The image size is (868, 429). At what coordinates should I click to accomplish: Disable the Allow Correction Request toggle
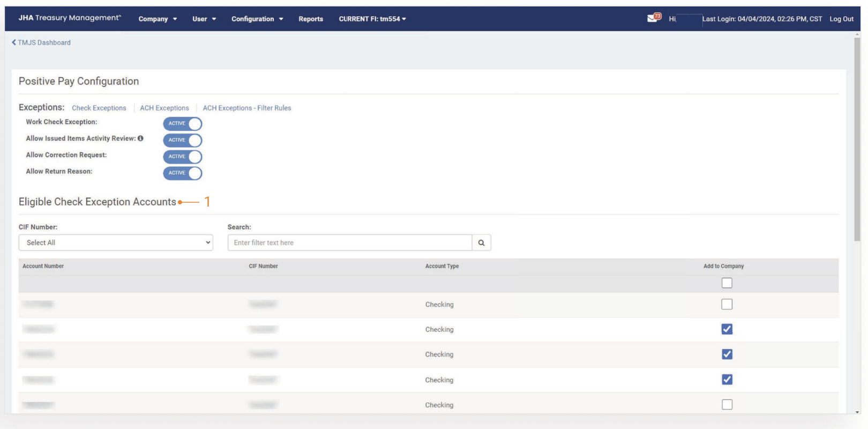[183, 157]
